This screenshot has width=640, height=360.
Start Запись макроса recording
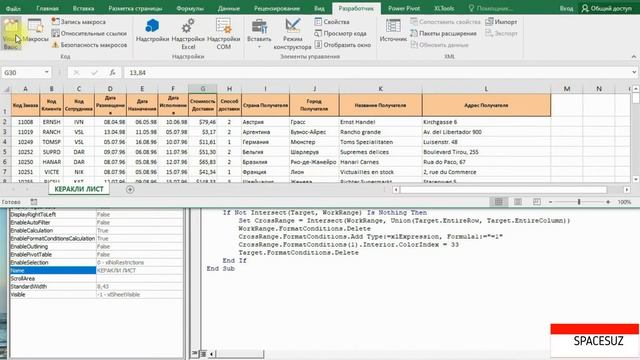(x=78, y=22)
